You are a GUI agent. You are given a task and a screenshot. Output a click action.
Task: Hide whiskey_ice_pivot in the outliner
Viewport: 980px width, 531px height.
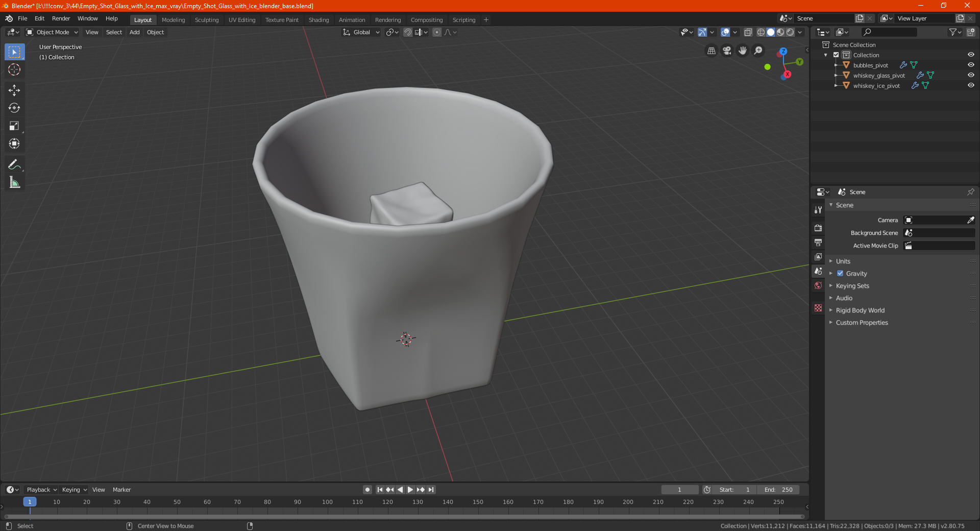[x=971, y=85]
